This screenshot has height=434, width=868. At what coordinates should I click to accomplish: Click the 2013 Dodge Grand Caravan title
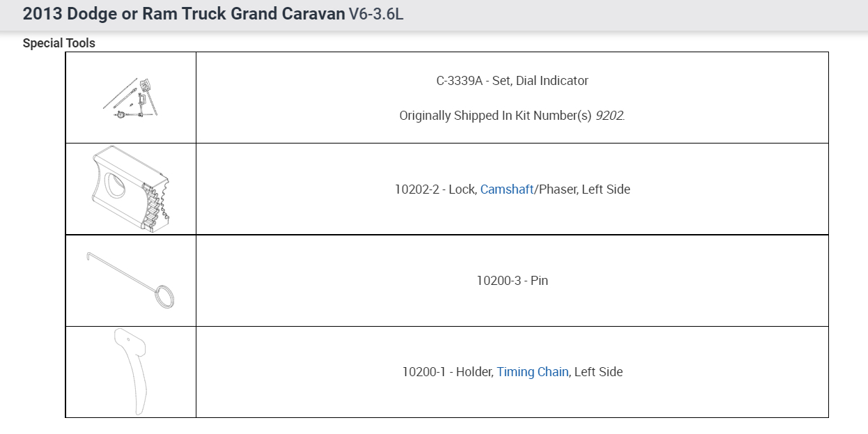pos(183,14)
